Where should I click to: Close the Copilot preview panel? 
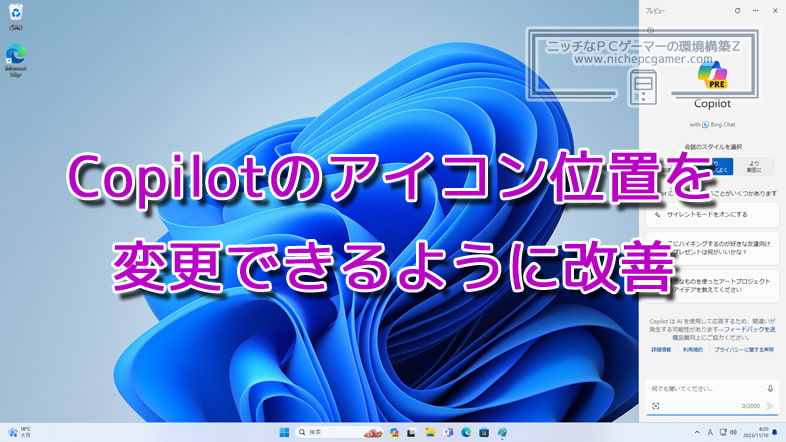775,11
